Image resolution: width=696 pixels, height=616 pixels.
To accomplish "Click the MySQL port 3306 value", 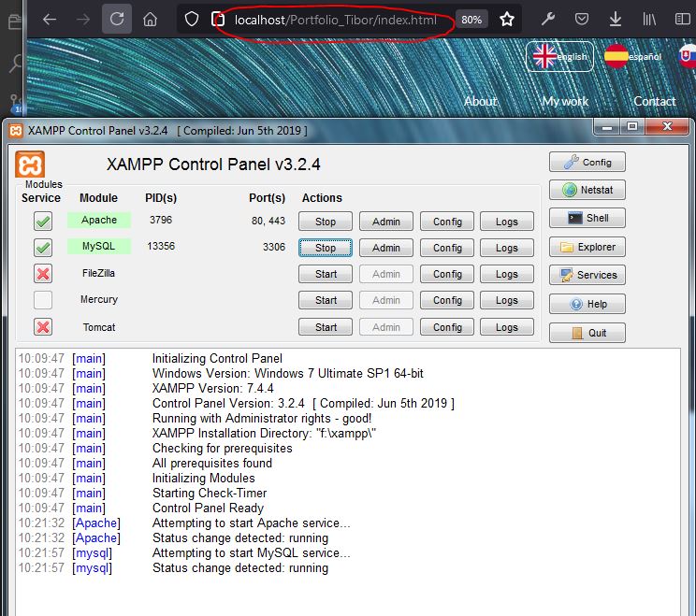I will (274, 247).
